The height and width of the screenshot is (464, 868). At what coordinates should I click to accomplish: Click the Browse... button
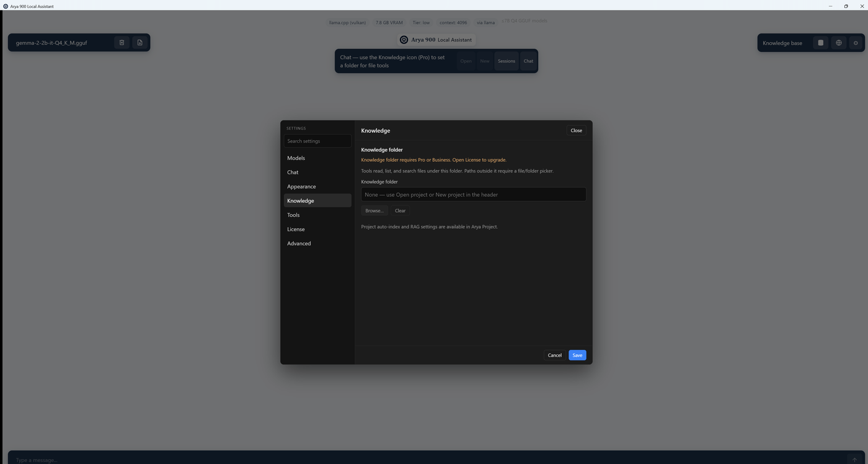[x=374, y=211]
